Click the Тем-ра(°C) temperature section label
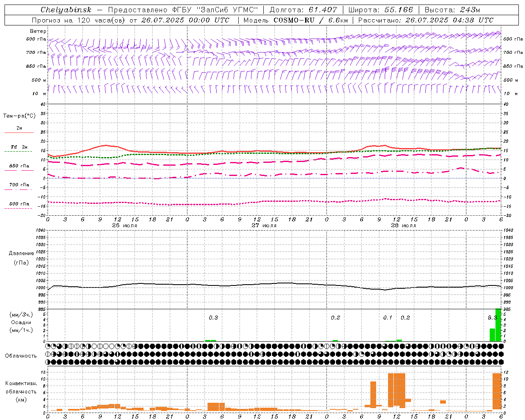Viewport: 525px width, 420px height. coord(19,116)
